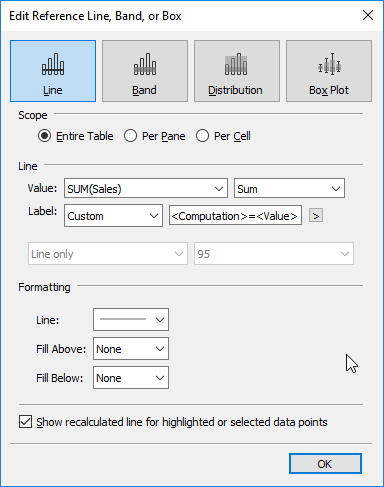This screenshot has height=487, width=384.
Task: Confirm with the OK button
Action: 325,464
